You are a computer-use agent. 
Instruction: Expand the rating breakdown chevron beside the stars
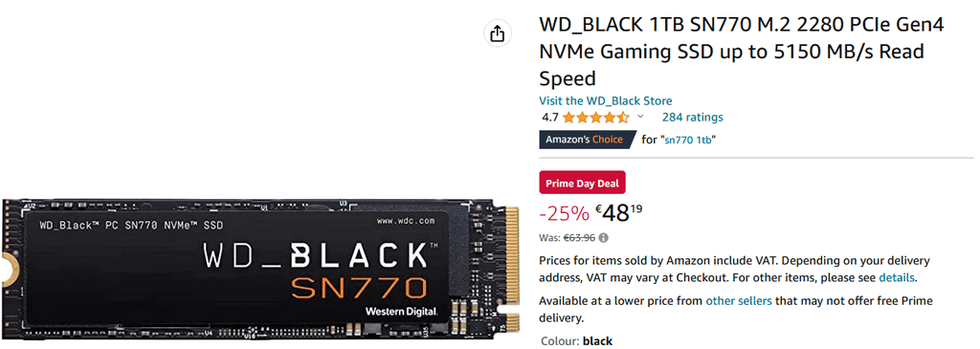(x=640, y=117)
